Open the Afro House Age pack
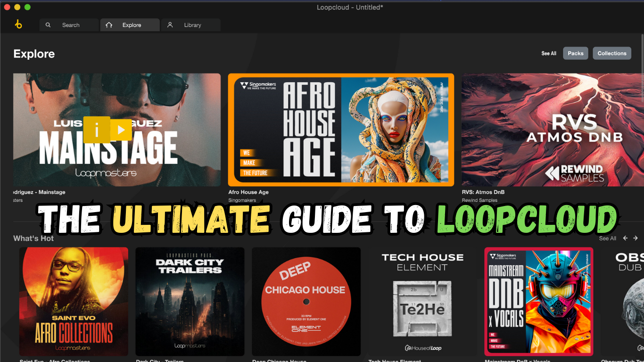Viewport: 644px width, 362px height. (x=341, y=130)
